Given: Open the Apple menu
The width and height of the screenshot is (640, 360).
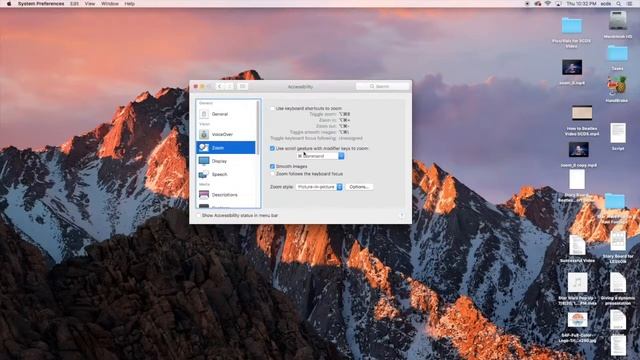Looking at the screenshot, I should coord(9,3).
